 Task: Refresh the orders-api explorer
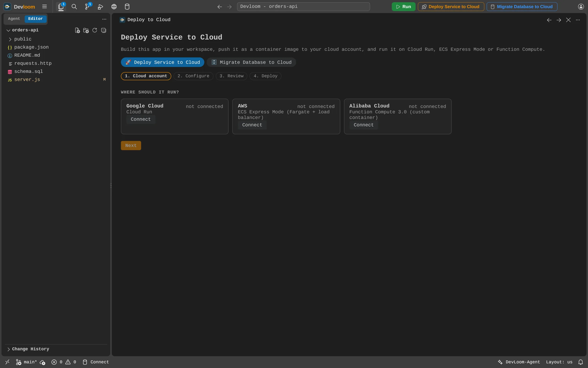(x=95, y=30)
